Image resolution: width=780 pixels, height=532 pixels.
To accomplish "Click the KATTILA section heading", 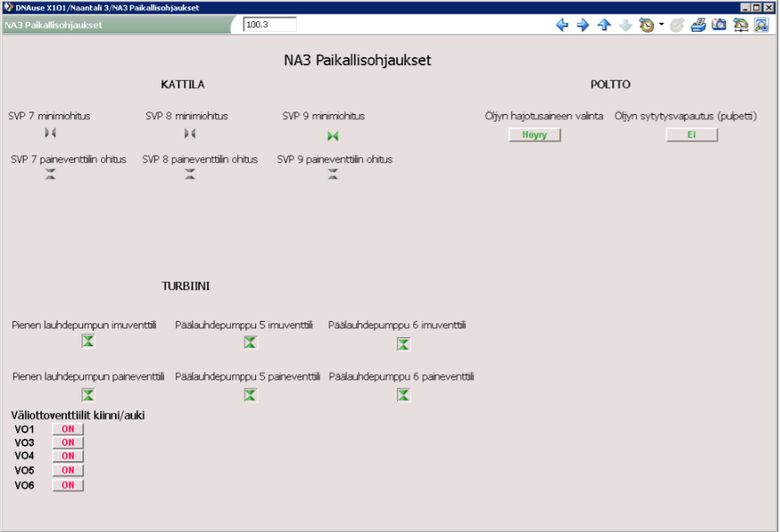I will [183, 85].
